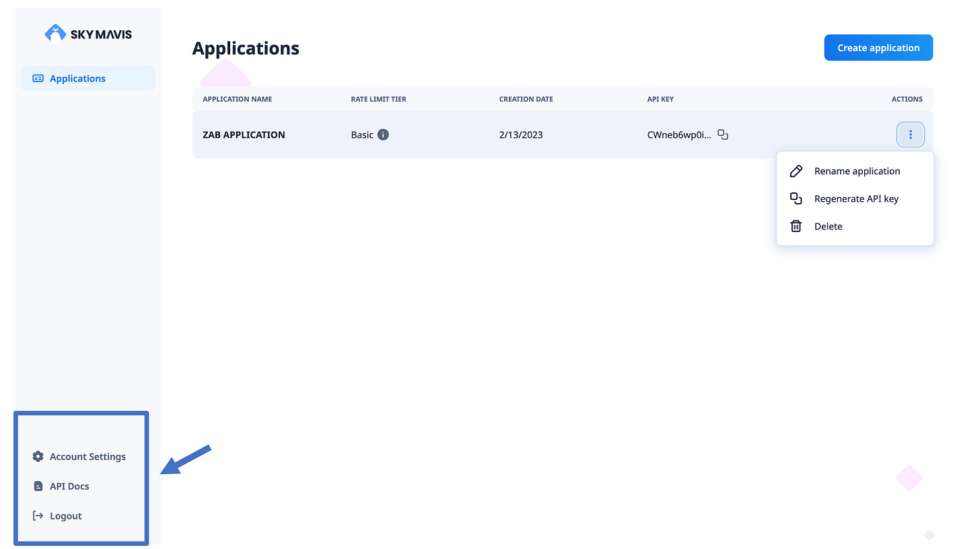Click the trash can icon for Delete

[796, 226]
